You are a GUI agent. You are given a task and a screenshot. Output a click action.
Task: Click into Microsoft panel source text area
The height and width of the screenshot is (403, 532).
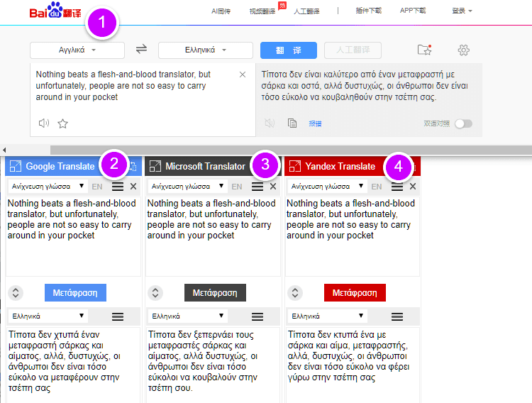pos(213,236)
